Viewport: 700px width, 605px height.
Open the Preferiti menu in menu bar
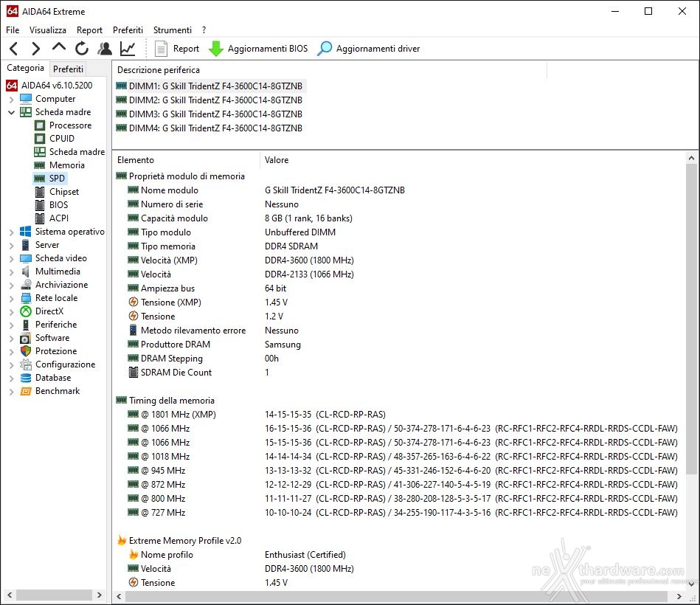pos(128,30)
